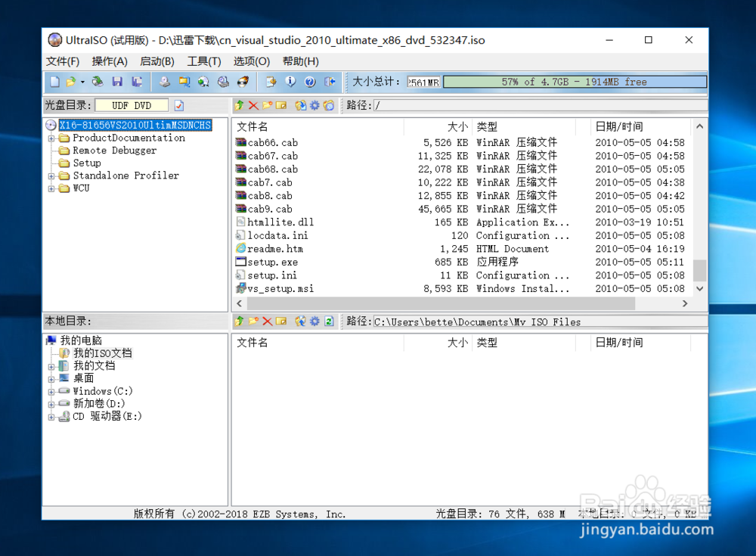Expand the WCU folder node
Image resolution: width=756 pixels, height=556 pixels.
coord(51,188)
